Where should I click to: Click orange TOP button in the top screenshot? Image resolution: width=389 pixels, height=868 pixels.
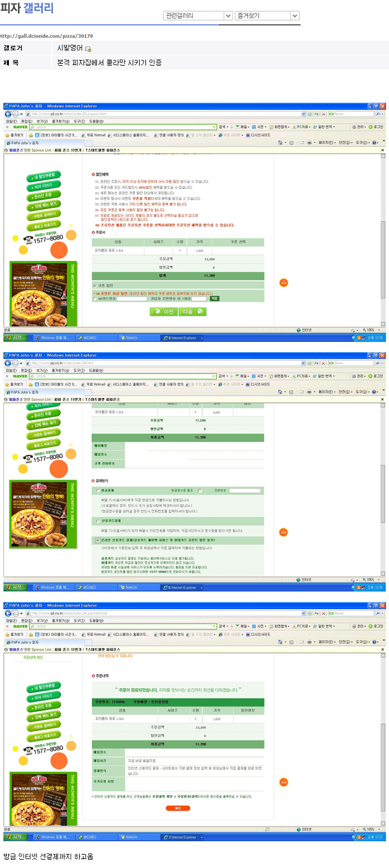point(284,283)
